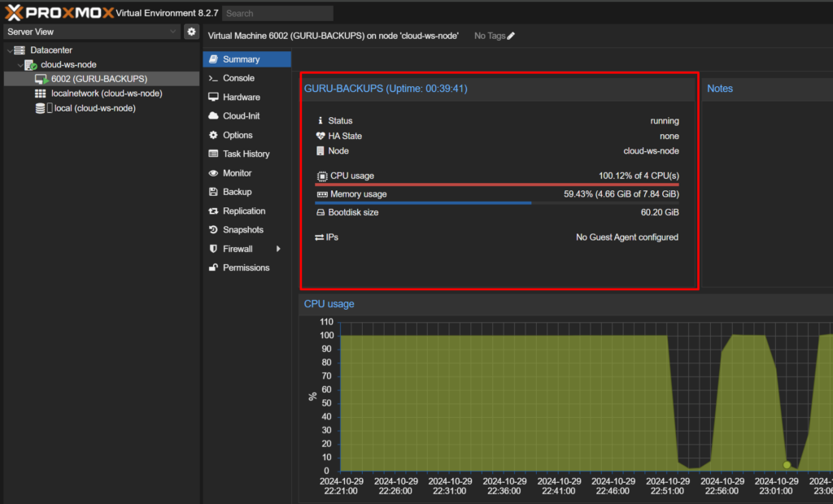Click the Proxmox logo
Image resolution: width=833 pixels, height=504 pixels.
click(x=59, y=12)
